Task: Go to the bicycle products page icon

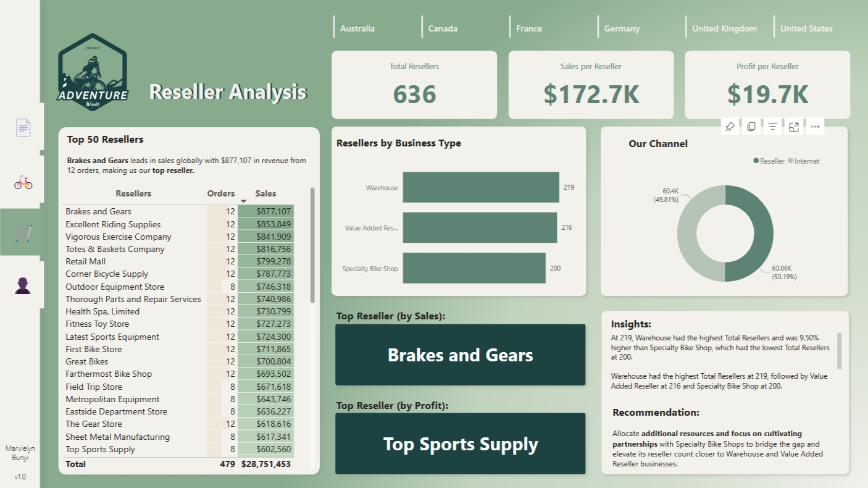Action: (23, 182)
